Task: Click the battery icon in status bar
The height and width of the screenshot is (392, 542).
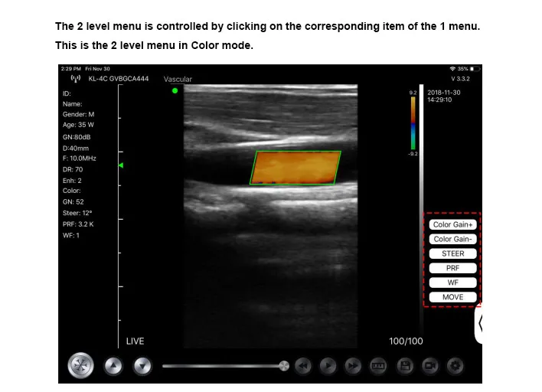Action: [475, 69]
